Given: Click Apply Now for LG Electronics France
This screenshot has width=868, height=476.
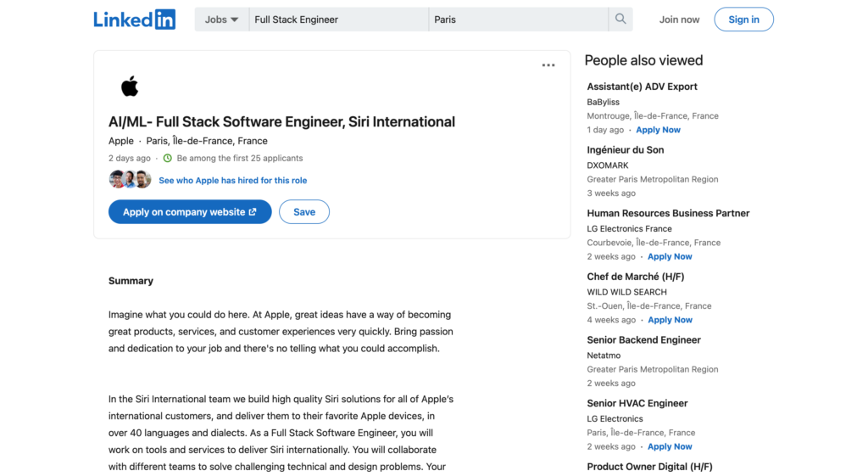Looking at the screenshot, I should (x=670, y=256).
